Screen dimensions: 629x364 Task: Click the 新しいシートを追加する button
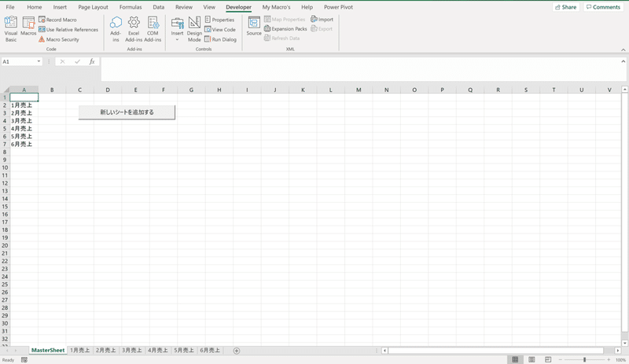pos(127,112)
